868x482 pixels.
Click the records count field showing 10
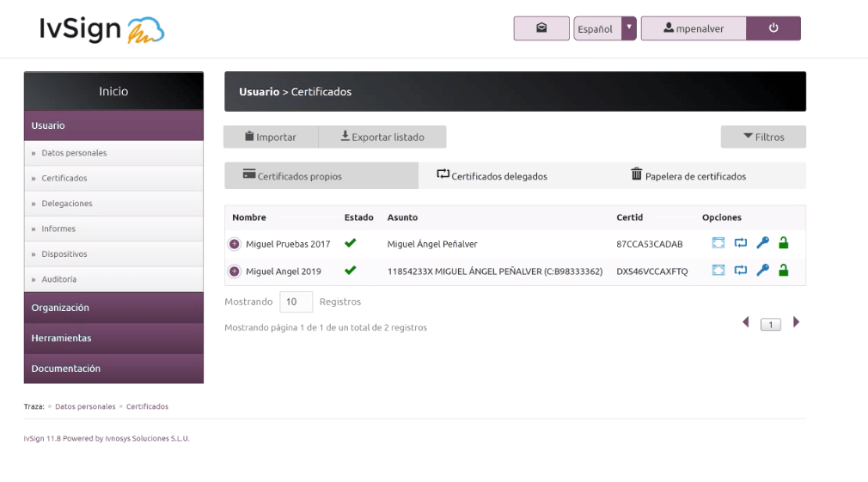click(296, 302)
